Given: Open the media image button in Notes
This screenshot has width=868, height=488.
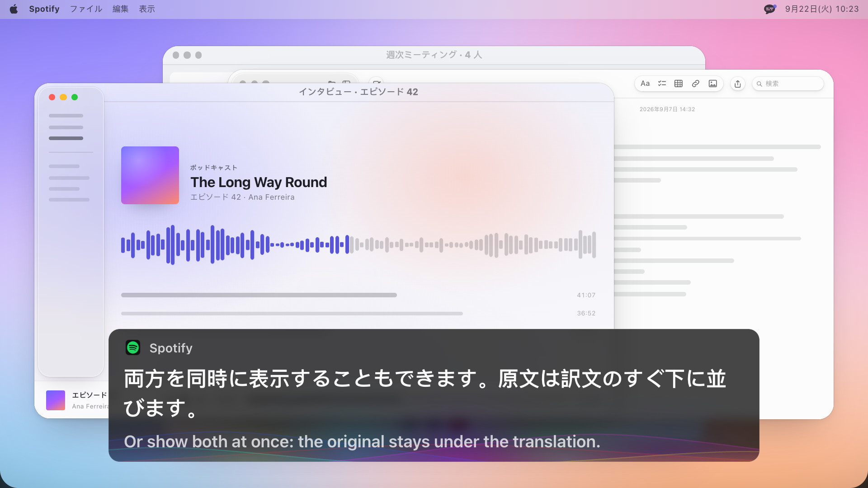Looking at the screenshot, I should point(713,84).
